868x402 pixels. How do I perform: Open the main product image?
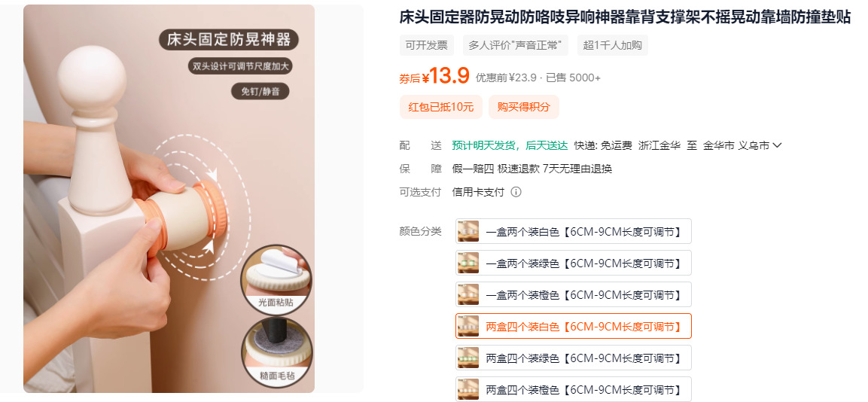click(169, 199)
